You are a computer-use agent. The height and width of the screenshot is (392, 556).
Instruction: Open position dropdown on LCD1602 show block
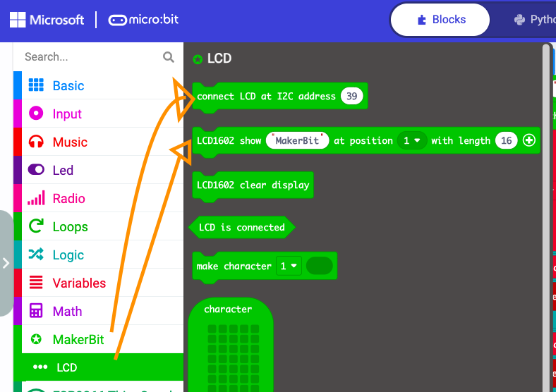[411, 140]
